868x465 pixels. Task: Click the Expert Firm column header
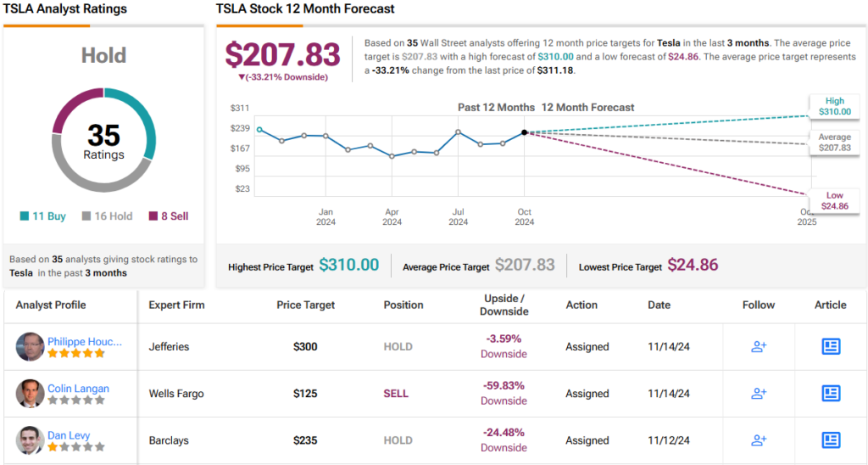[x=176, y=305]
